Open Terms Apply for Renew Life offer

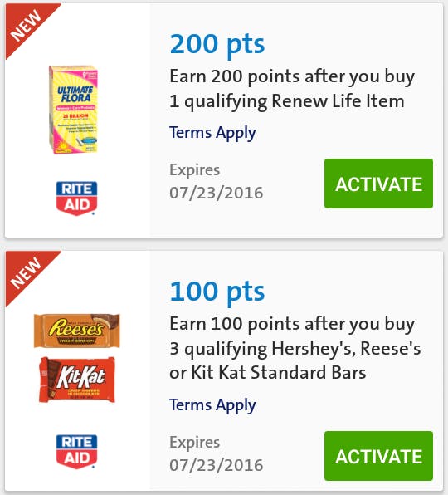212,133
